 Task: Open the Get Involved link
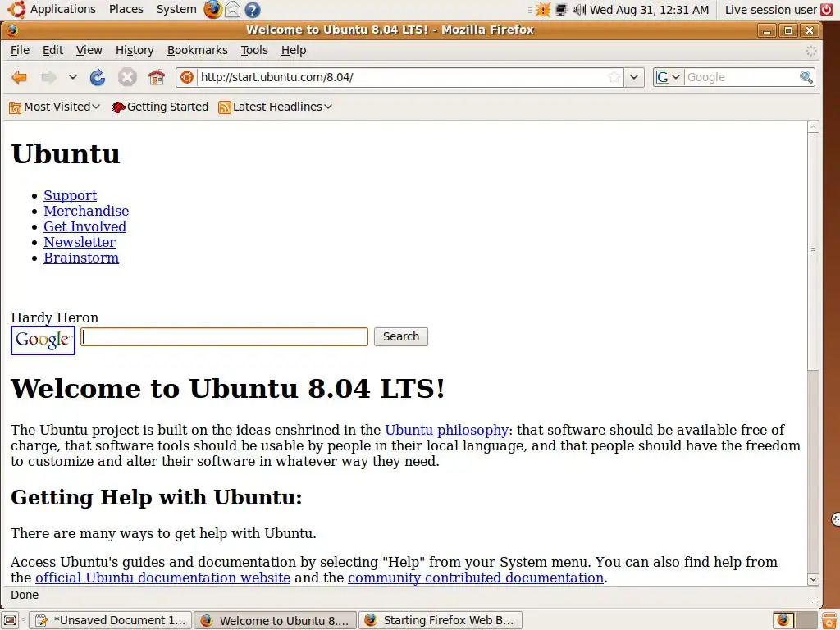click(x=84, y=226)
